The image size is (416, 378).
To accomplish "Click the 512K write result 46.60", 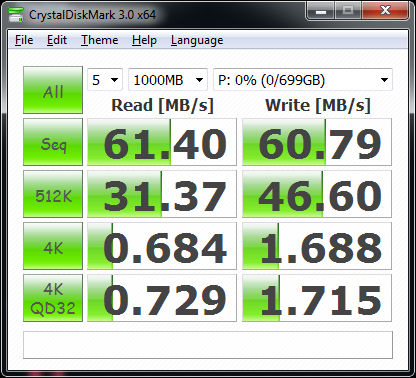I will coord(317,194).
